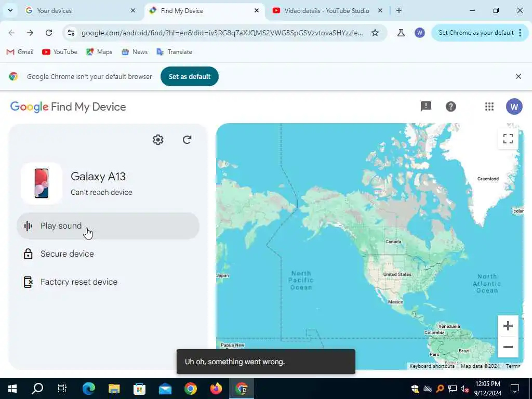Open Mail app from taskbar
The width and height of the screenshot is (532, 399).
[165, 389]
